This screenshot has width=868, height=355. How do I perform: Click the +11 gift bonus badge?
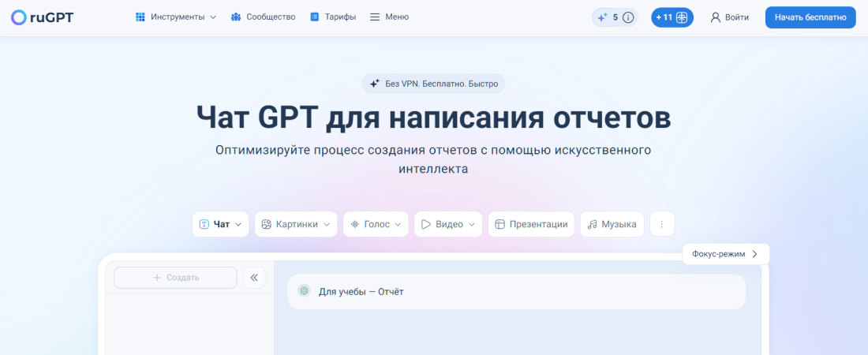[672, 17]
